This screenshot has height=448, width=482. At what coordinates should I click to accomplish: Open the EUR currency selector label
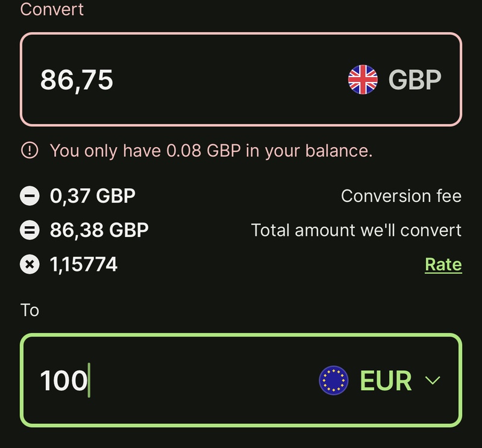(386, 380)
